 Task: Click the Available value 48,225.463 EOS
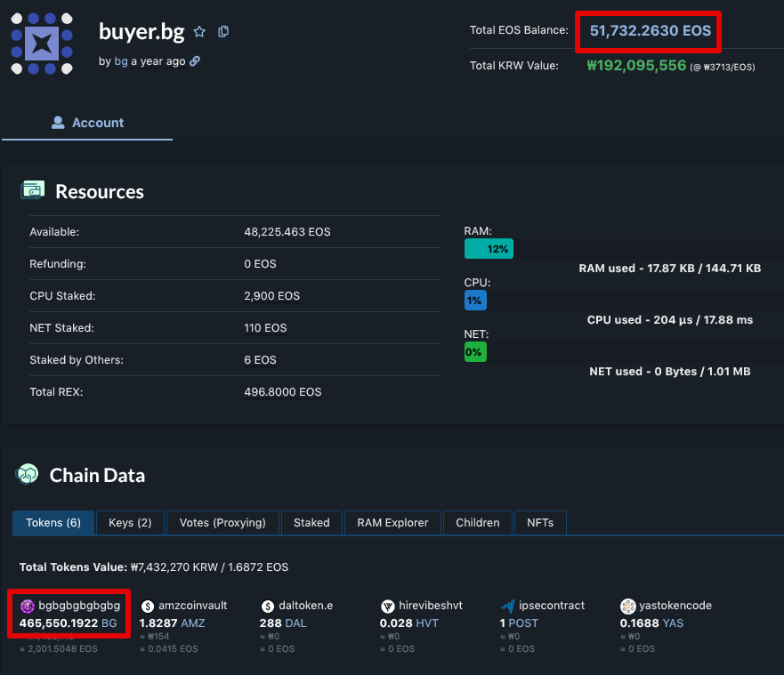pos(287,232)
